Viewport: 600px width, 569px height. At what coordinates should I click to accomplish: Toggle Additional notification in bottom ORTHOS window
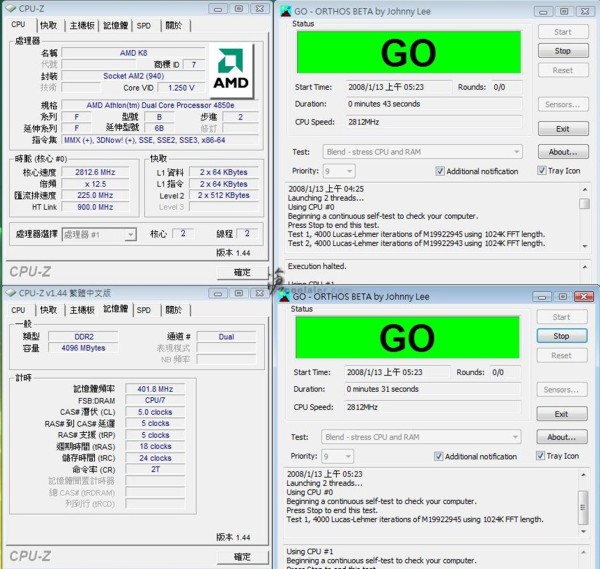(438, 456)
